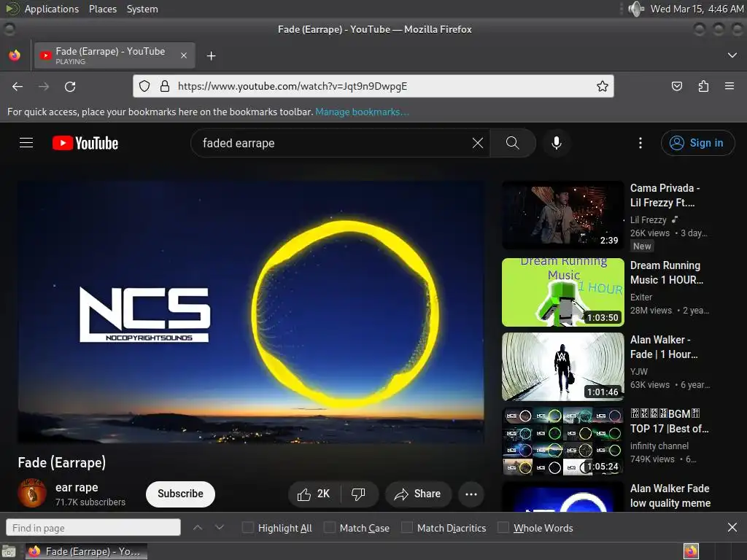
Task: Click the video player area
Action: pos(251,312)
